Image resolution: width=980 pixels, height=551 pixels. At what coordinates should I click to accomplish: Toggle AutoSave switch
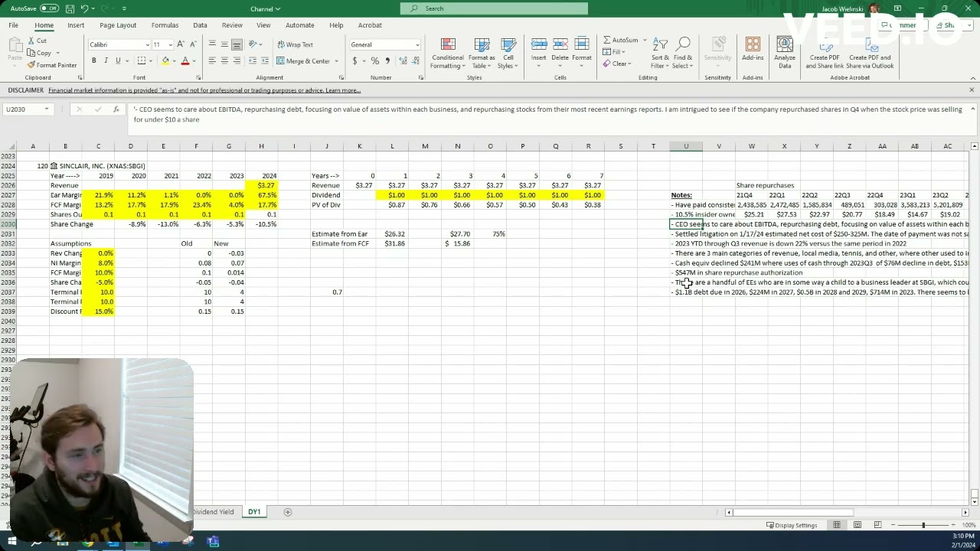(x=50, y=8)
